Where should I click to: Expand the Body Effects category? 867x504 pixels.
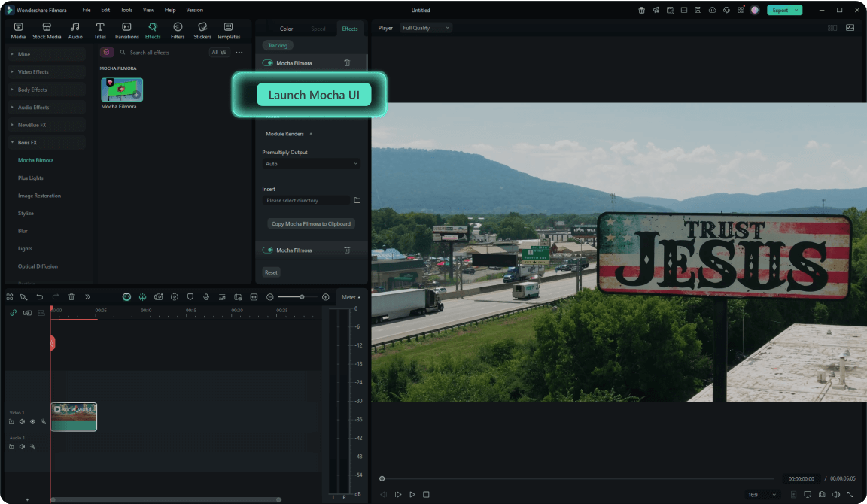(x=47, y=90)
